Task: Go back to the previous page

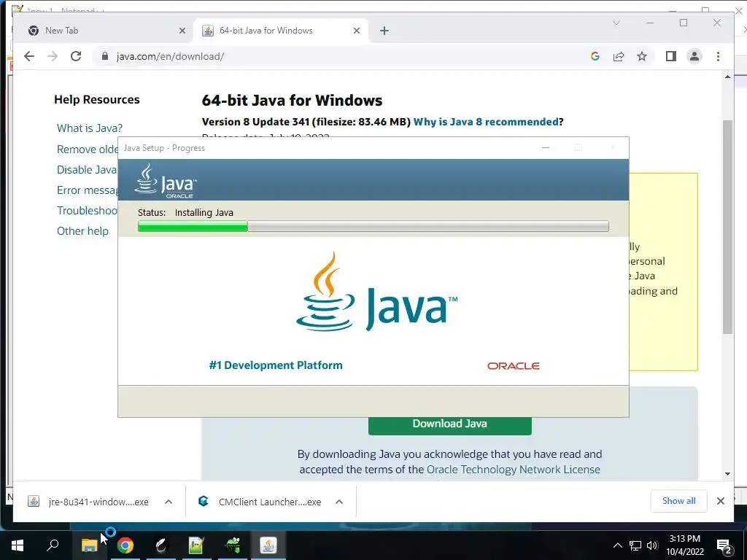Action: [x=29, y=56]
